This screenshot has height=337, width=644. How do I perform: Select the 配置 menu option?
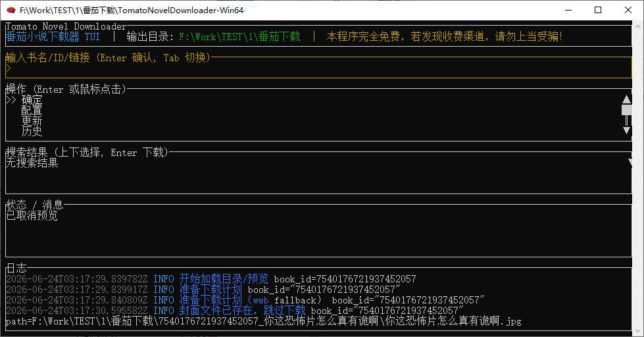pos(32,110)
